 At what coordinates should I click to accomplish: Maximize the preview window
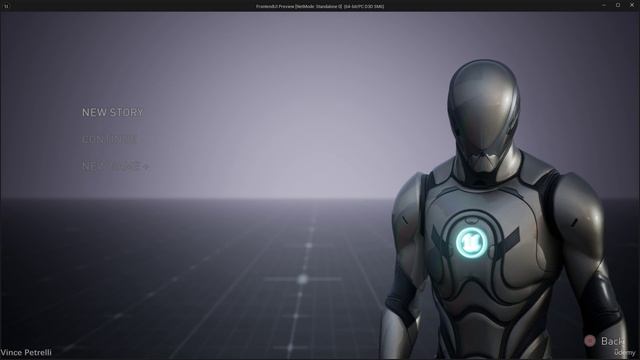(618, 5)
